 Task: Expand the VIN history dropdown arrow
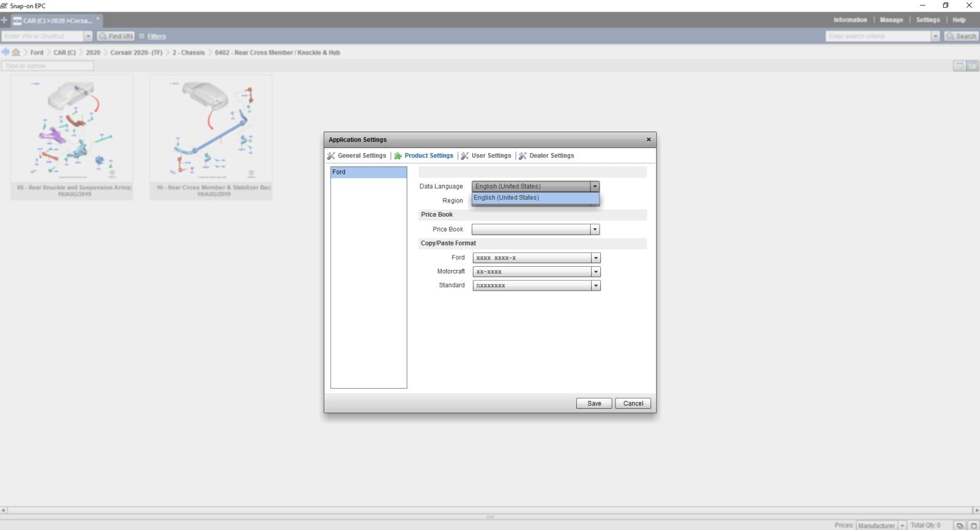[88, 36]
